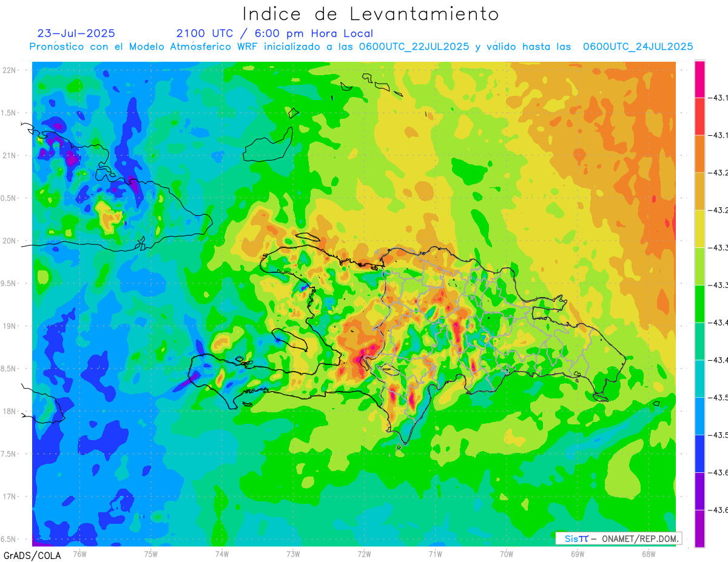The height and width of the screenshot is (562, 728).
Task: Click the 'ONAMET/REP.DOM.' credit box
Action: pos(618,538)
